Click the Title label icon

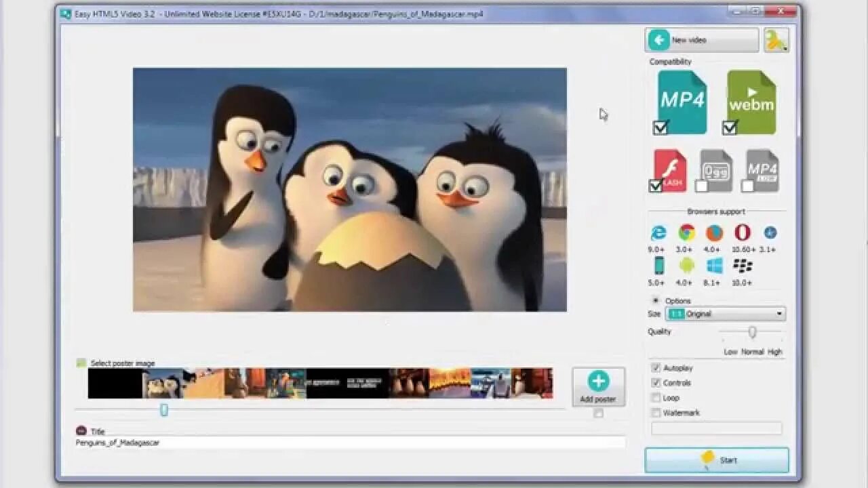coord(81,430)
